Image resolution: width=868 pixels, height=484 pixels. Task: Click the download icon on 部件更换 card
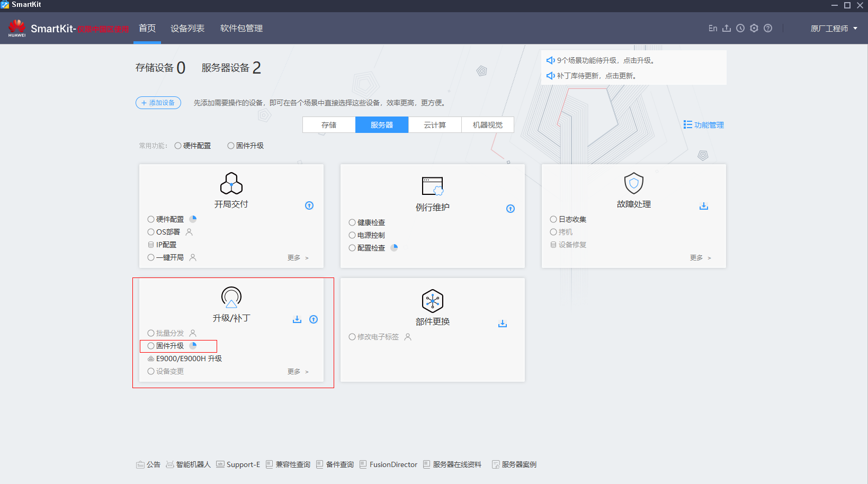coord(503,324)
